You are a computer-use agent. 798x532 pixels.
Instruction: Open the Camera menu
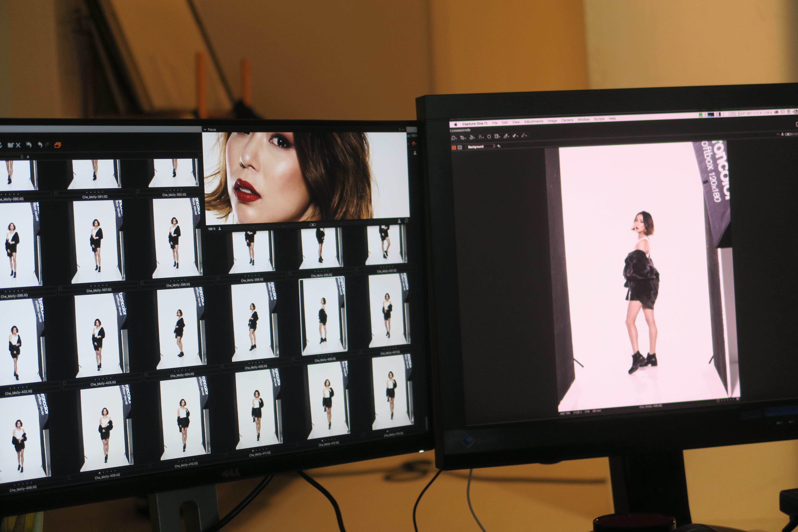point(567,120)
